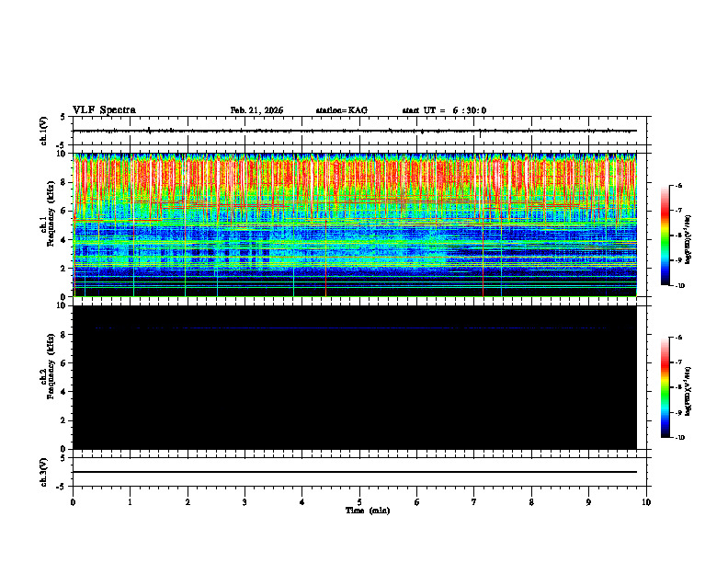The width and height of the screenshot is (728, 563).
Task: Click the flat ch.3 voltage trace
Action: tap(355, 472)
